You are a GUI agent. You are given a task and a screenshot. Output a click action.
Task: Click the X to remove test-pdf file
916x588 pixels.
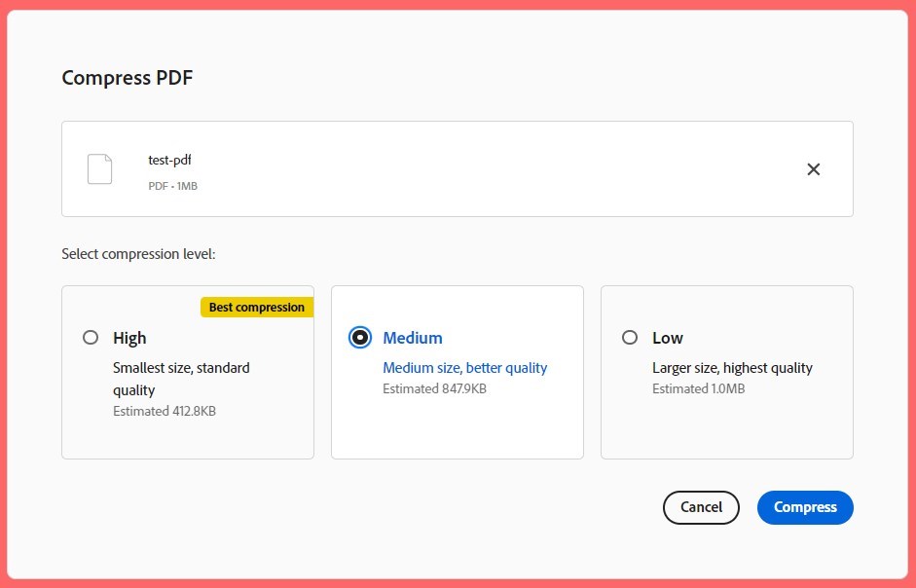point(814,168)
